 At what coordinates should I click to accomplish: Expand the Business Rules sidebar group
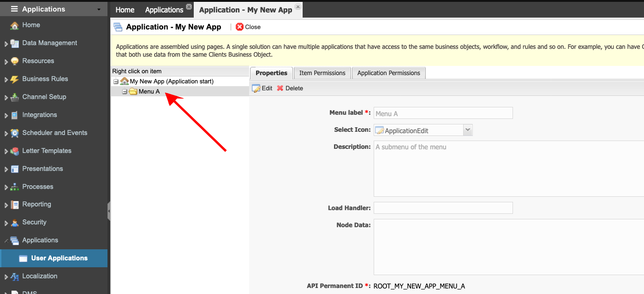pos(6,80)
